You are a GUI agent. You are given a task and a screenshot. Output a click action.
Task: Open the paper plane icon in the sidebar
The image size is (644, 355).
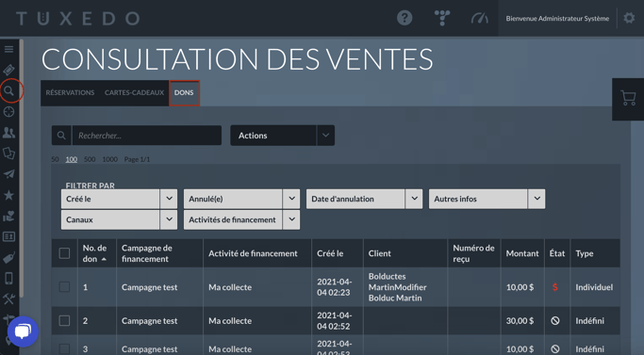[x=8, y=174]
